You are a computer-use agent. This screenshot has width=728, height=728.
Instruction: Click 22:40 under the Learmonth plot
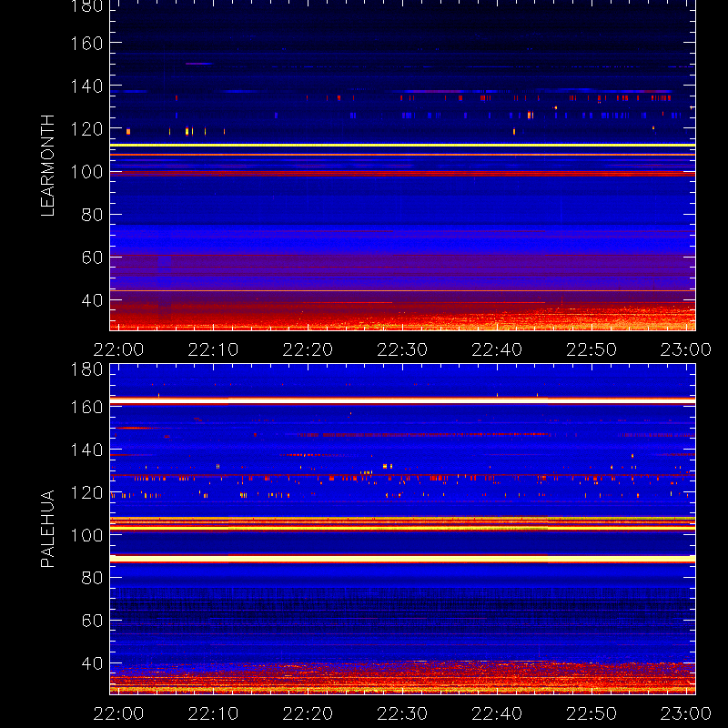[x=497, y=349]
